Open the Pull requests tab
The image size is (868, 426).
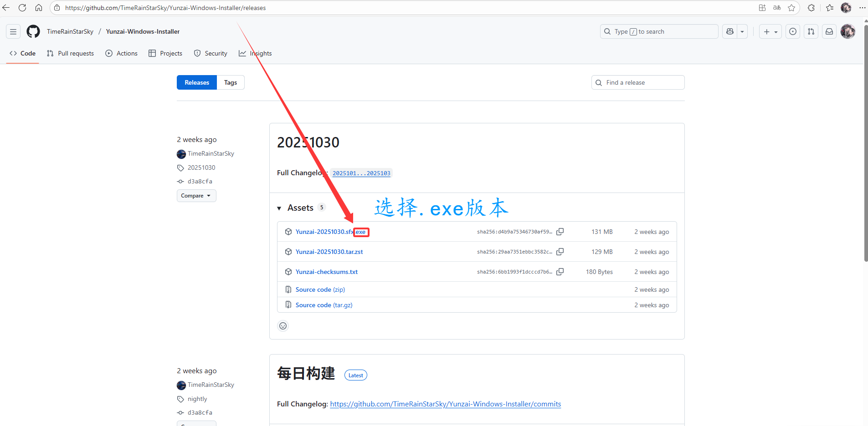pos(70,53)
